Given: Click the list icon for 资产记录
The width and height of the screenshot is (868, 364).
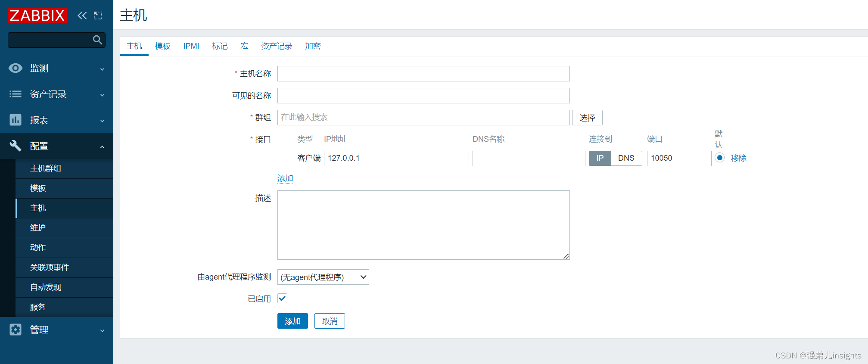Looking at the screenshot, I should click(x=16, y=94).
